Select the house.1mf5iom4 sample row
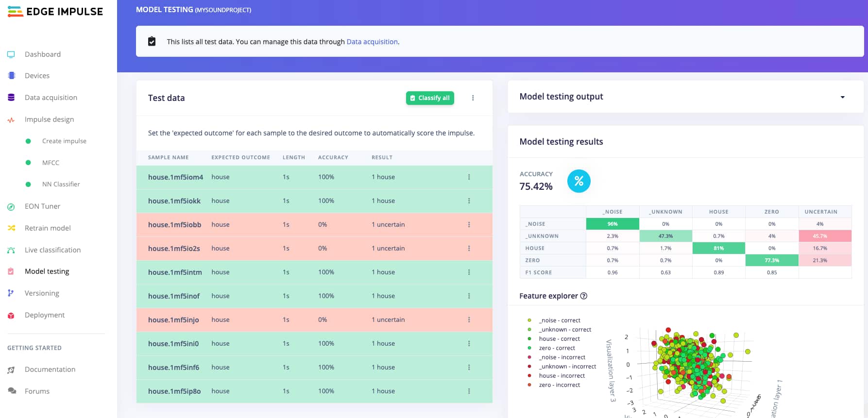Viewport: 868px width, 418px height. point(175,177)
